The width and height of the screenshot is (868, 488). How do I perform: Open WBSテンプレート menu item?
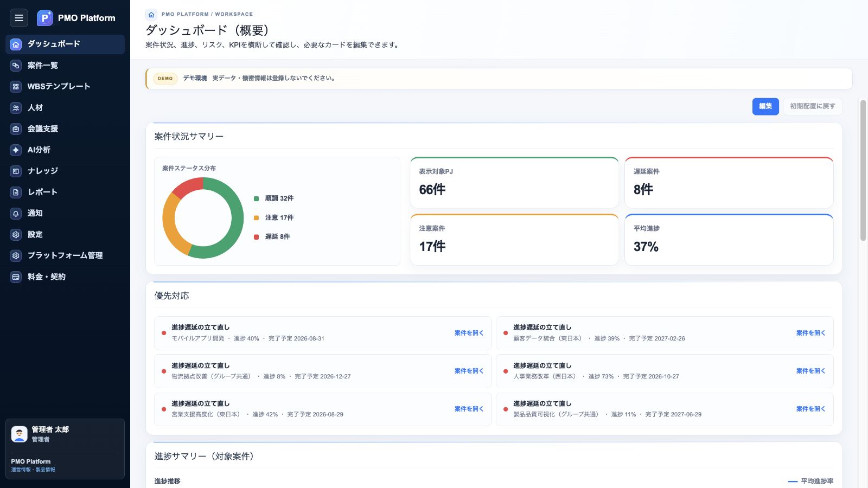(x=65, y=86)
